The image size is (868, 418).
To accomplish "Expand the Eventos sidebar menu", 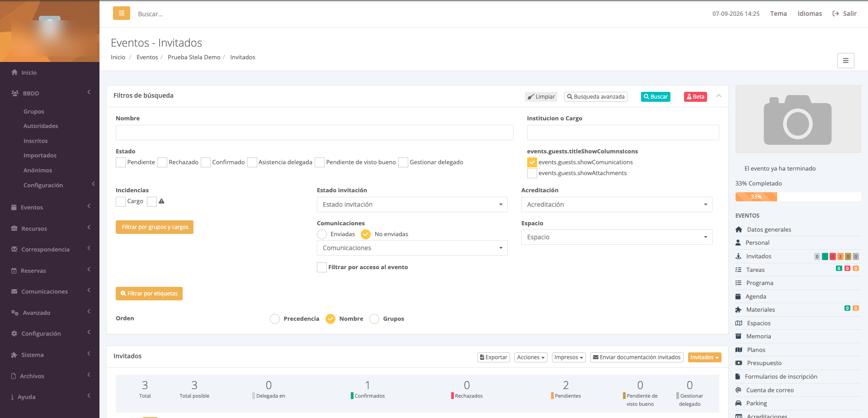I will [x=50, y=207].
